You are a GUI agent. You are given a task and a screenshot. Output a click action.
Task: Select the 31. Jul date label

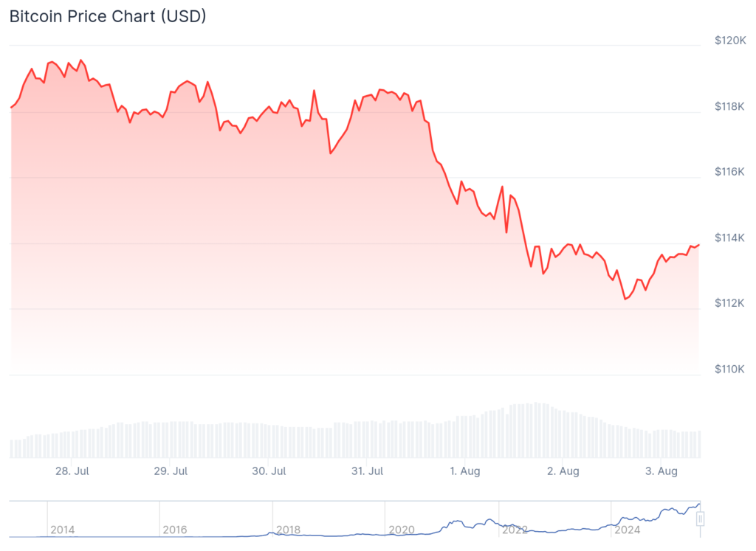(367, 471)
